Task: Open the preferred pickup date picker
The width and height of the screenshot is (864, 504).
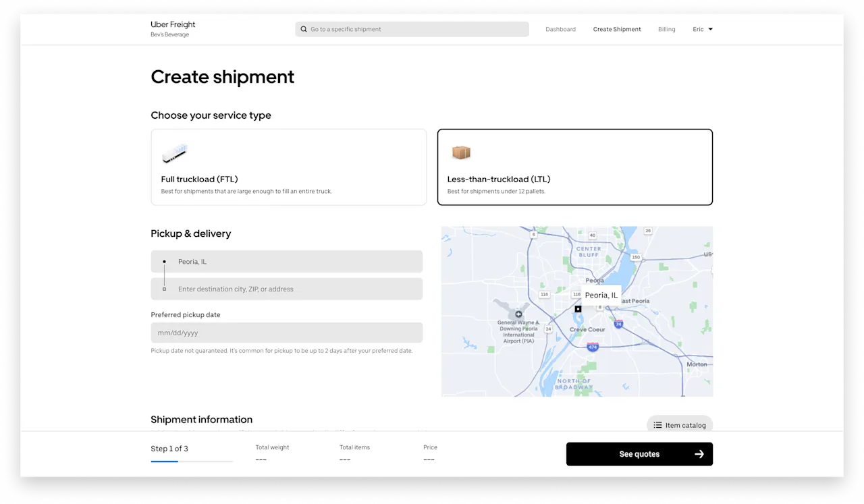Action: point(286,332)
